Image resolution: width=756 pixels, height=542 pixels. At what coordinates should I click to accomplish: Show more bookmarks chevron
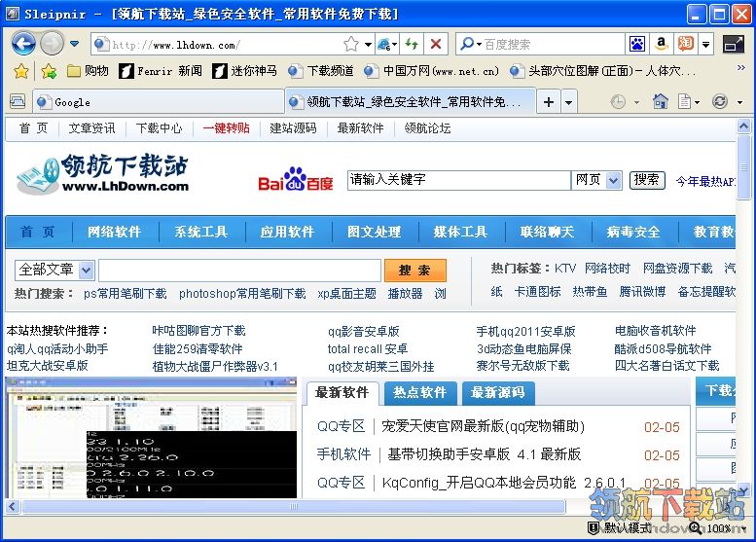point(741,68)
